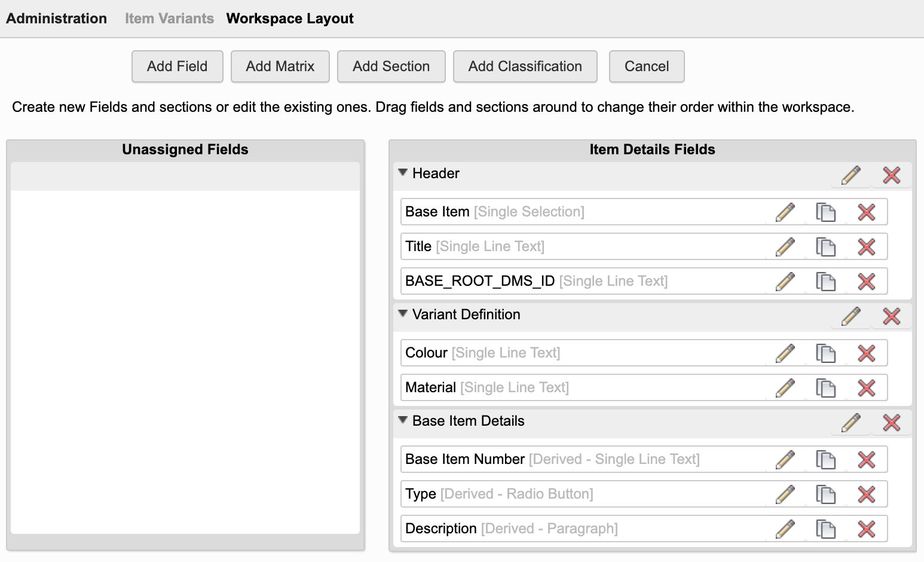Viewport: 924px width, 562px height.
Task: Copy the Material field
Action: point(825,388)
